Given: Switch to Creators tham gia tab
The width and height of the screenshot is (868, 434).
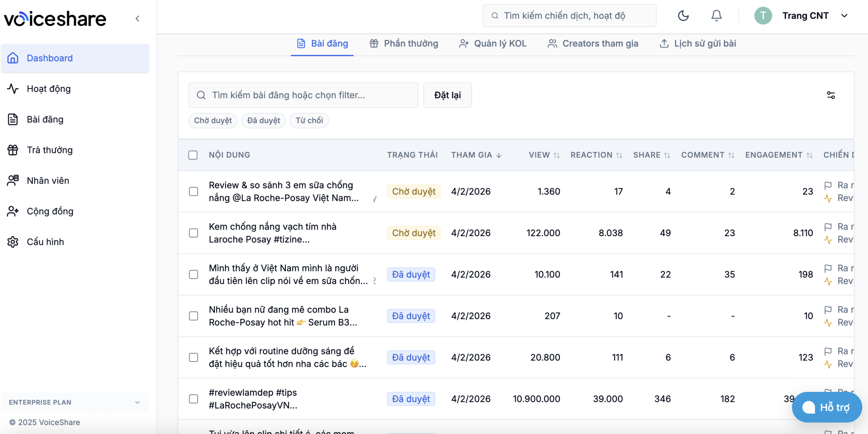Looking at the screenshot, I should (x=593, y=44).
